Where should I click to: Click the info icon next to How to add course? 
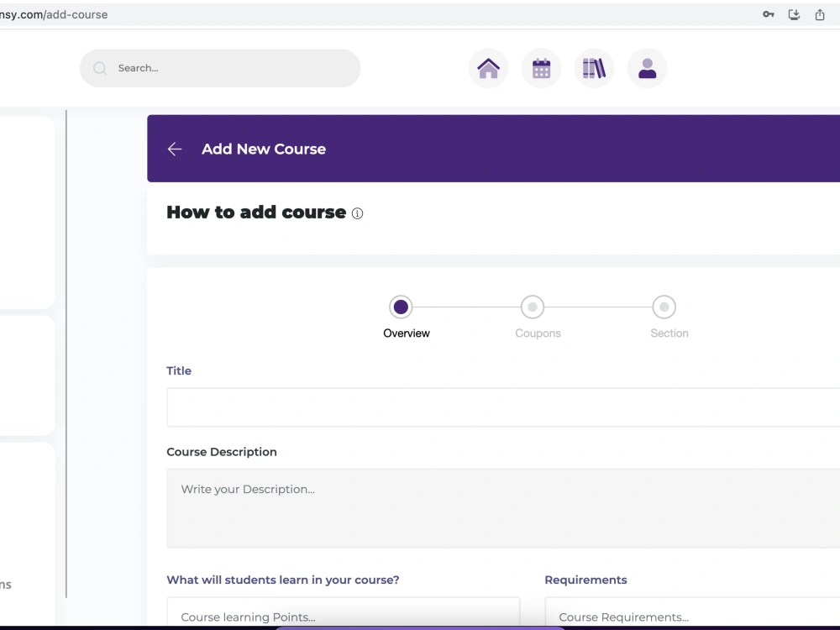[357, 213]
